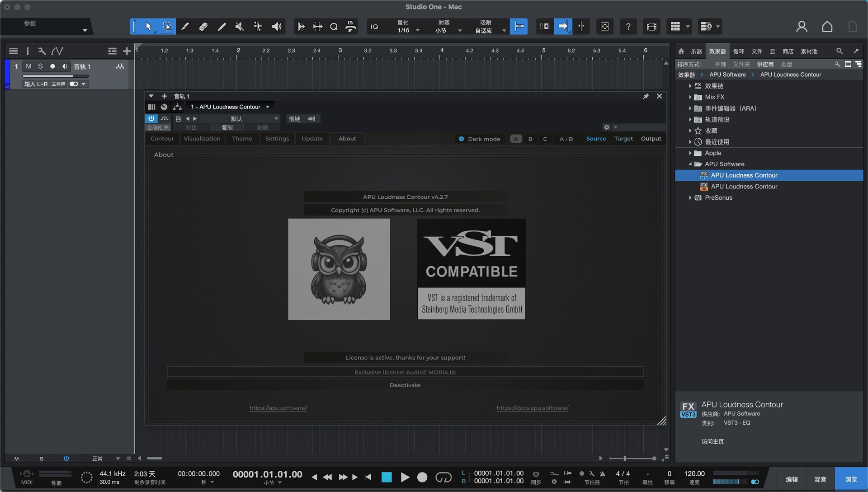The height and width of the screenshot is (492, 868).
Task: Open browser 循环 loops tab
Action: (x=738, y=52)
